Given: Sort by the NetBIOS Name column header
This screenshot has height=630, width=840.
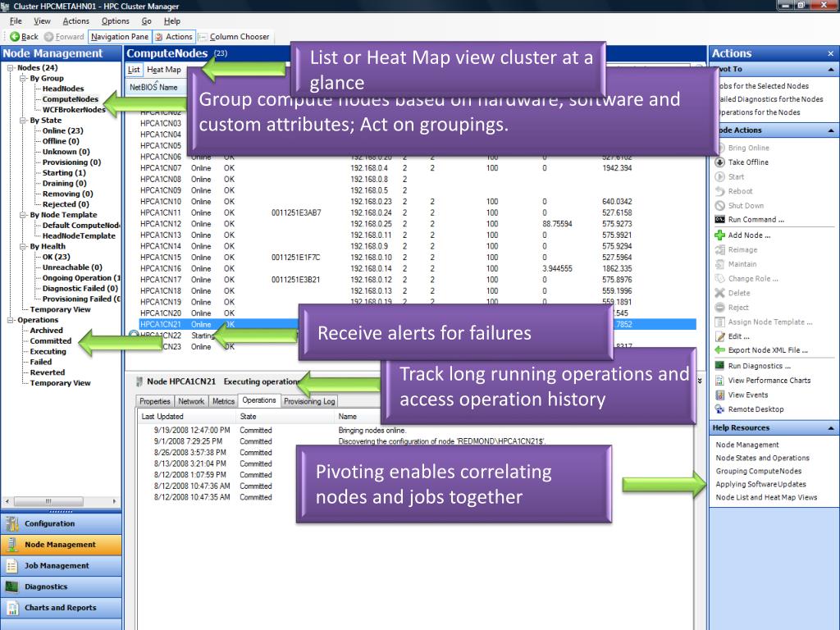Looking at the screenshot, I should [x=153, y=87].
